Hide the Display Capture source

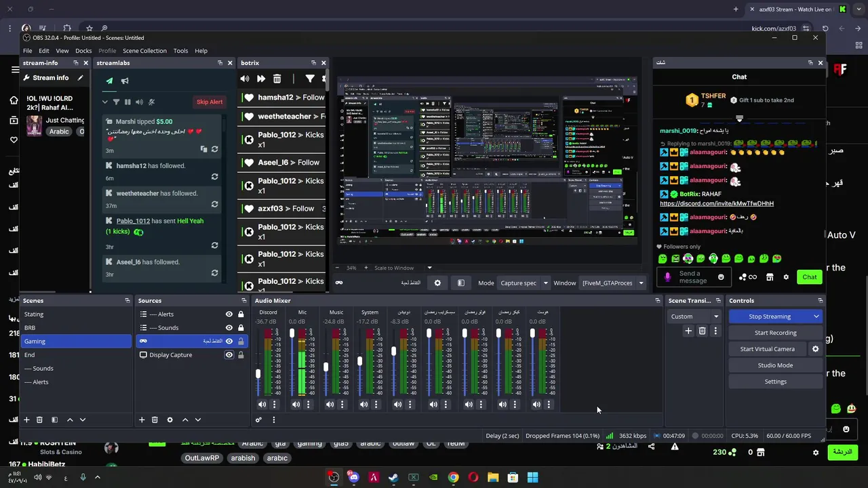229,355
